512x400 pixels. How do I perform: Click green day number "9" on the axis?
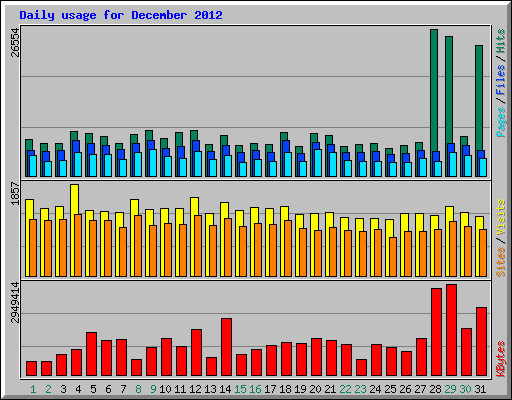[x=153, y=389]
